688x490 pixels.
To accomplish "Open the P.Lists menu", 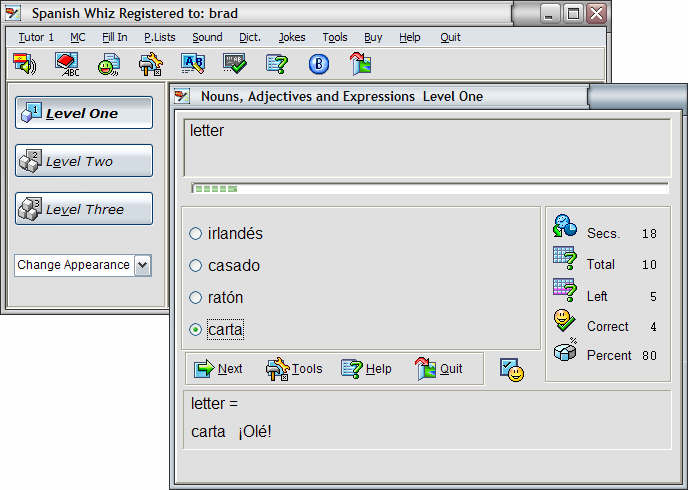I will pos(160,37).
